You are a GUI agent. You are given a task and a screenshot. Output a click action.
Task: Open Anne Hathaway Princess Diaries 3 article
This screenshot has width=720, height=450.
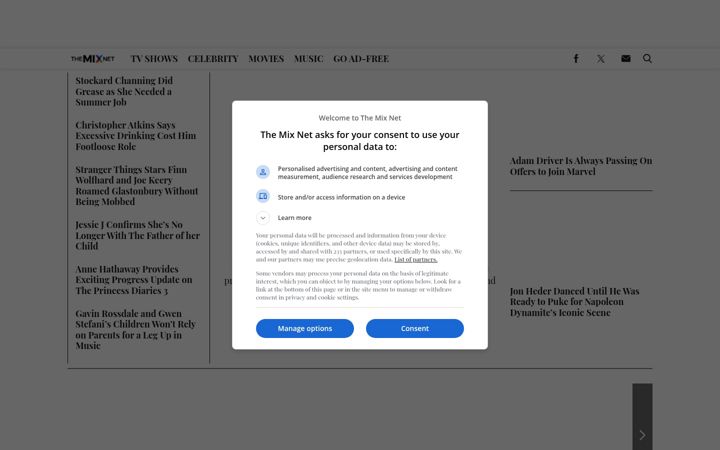coord(134,280)
